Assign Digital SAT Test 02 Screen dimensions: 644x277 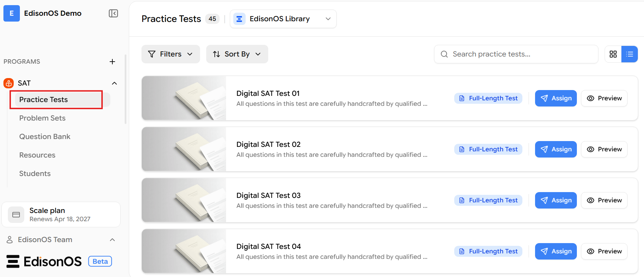556,149
